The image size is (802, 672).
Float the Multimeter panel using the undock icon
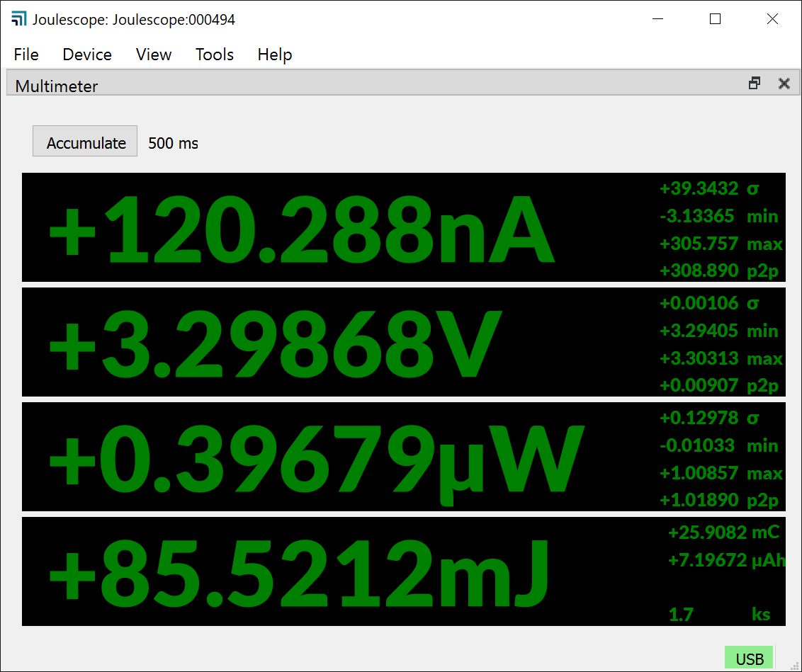(755, 84)
